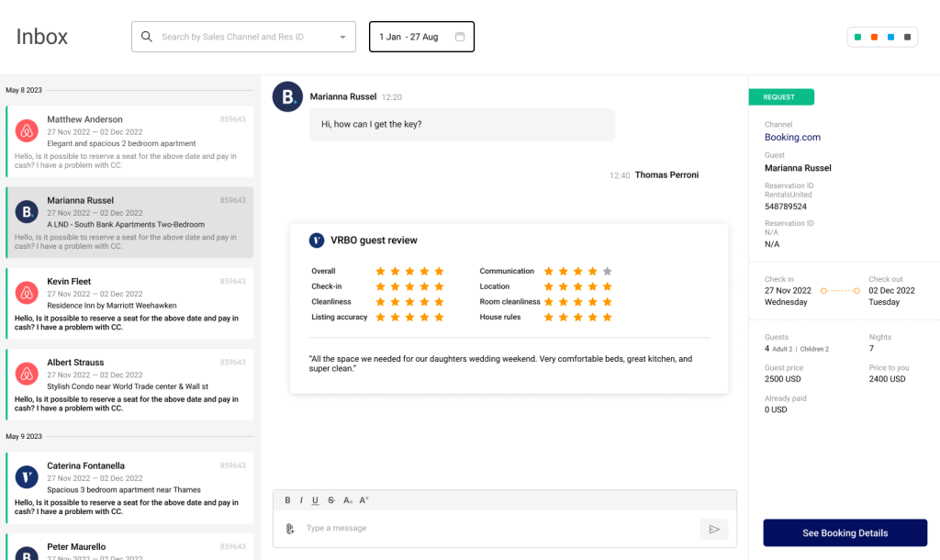
Task: Click the guest price 2500 USD
Action: 782,379
